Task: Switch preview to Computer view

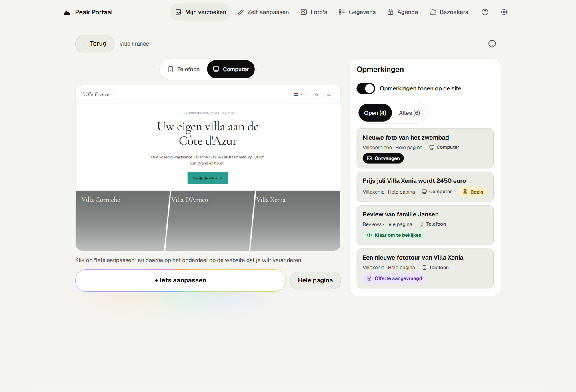Action: coord(231,69)
